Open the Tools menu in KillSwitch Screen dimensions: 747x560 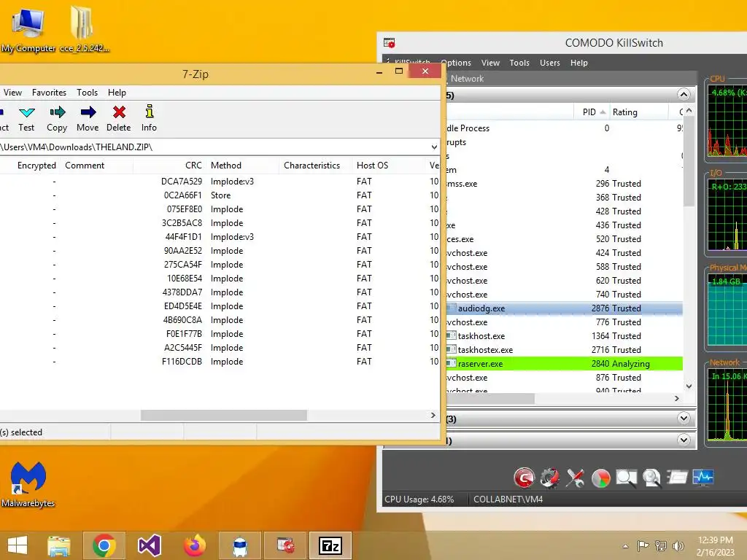(519, 63)
